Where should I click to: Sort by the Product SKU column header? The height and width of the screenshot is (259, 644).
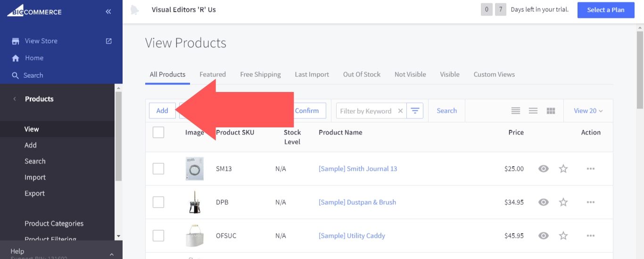tap(235, 133)
